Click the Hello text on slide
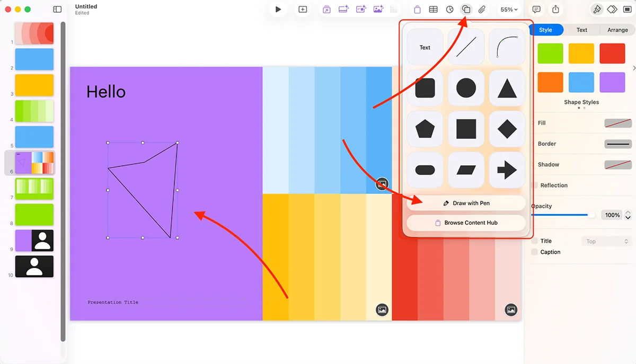The width and height of the screenshot is (636, 364). pyautogui.click(x=106, y=92)
